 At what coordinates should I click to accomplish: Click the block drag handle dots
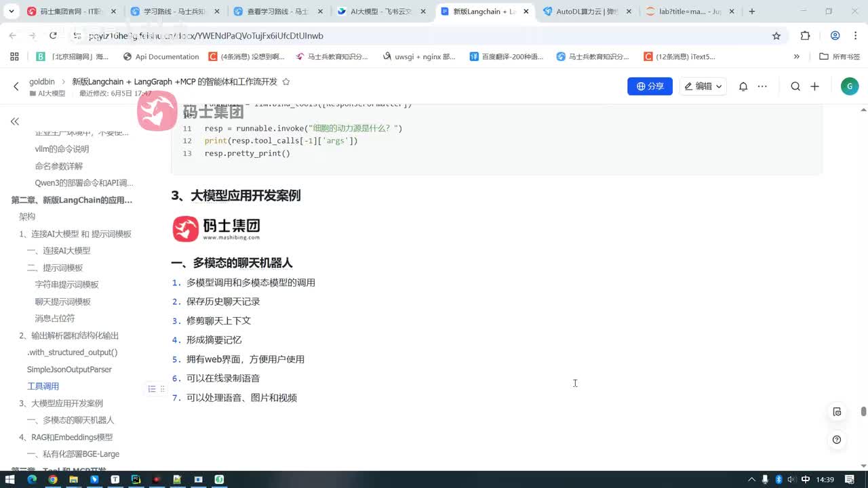point(162,389)
